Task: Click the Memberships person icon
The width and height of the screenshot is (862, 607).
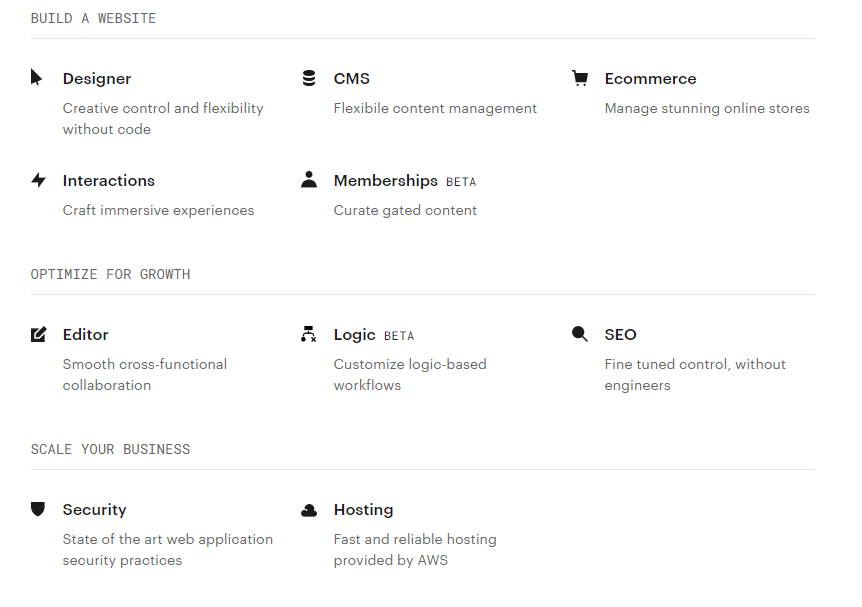Action: [309, 180]
